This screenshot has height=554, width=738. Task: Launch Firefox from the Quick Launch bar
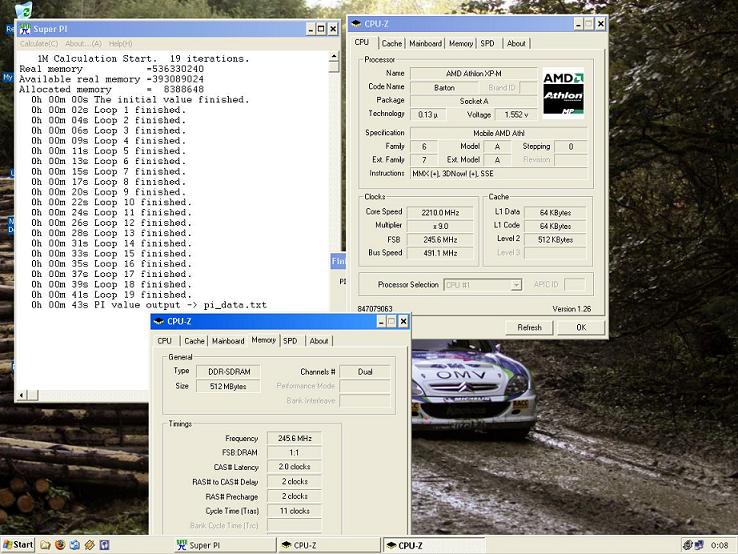point(60,545)
